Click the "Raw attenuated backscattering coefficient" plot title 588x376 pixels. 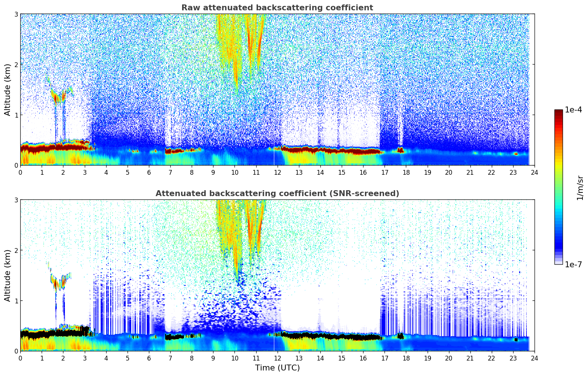tap(277, 8)
